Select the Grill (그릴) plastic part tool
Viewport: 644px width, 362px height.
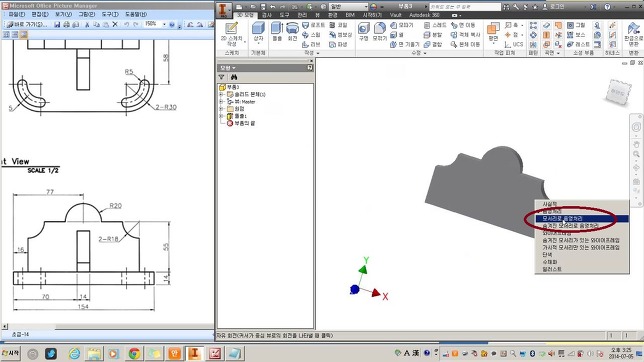click(576, 25)
